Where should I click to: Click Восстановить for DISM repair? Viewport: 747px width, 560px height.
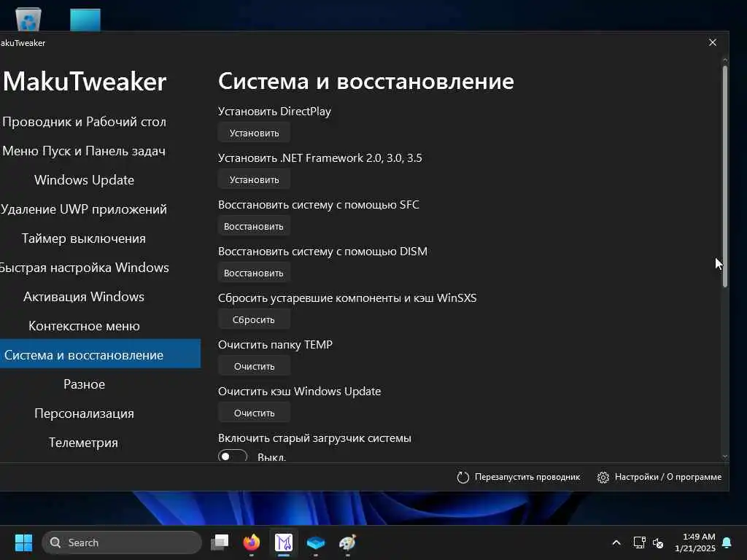pos(255,273)
